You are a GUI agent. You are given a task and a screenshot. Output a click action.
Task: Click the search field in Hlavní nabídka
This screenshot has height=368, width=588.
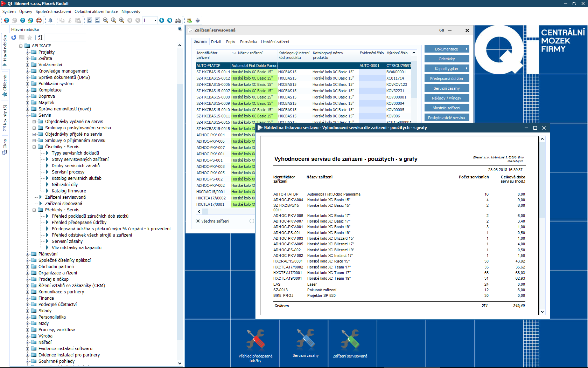click(x=65, y=38)
